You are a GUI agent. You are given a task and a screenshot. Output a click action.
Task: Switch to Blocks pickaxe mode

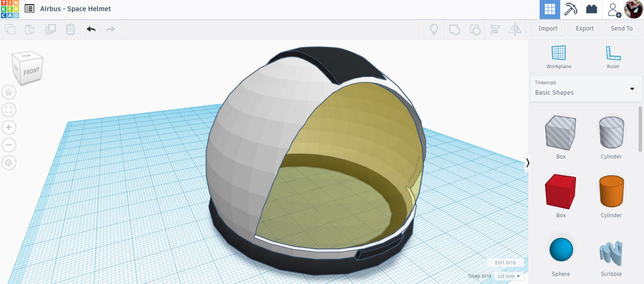(x=570, y=9)
